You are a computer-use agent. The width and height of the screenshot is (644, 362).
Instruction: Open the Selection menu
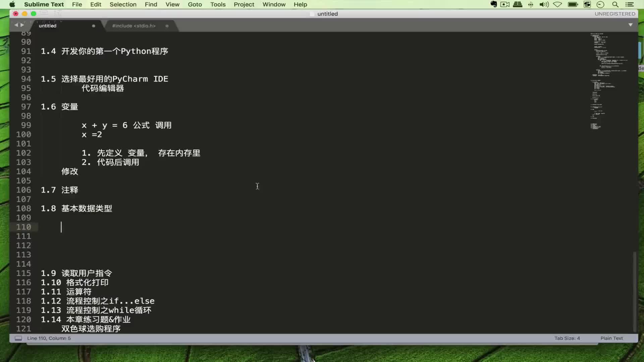pos(123,4)
